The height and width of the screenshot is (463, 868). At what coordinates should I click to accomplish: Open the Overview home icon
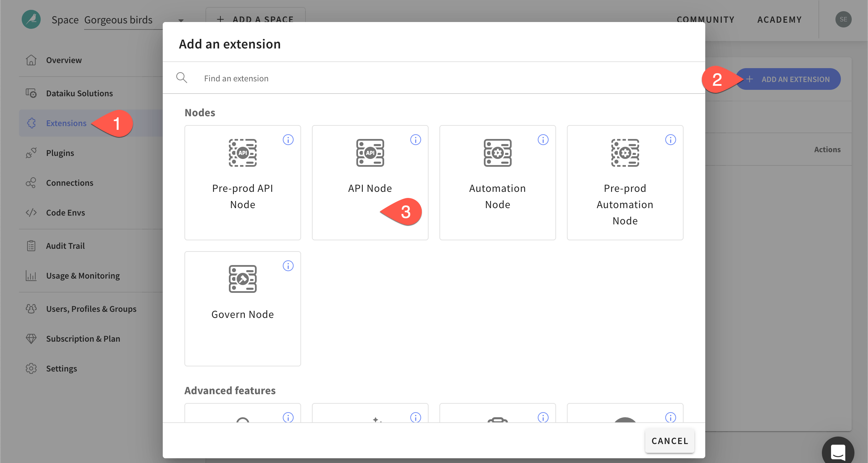[31, 60]
